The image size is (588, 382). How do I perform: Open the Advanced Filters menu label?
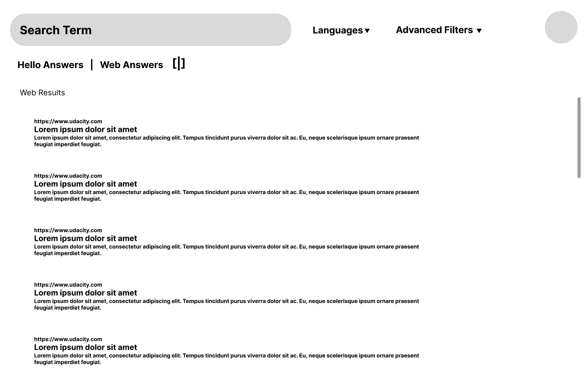pyautogui.click(x=434, y=30)
